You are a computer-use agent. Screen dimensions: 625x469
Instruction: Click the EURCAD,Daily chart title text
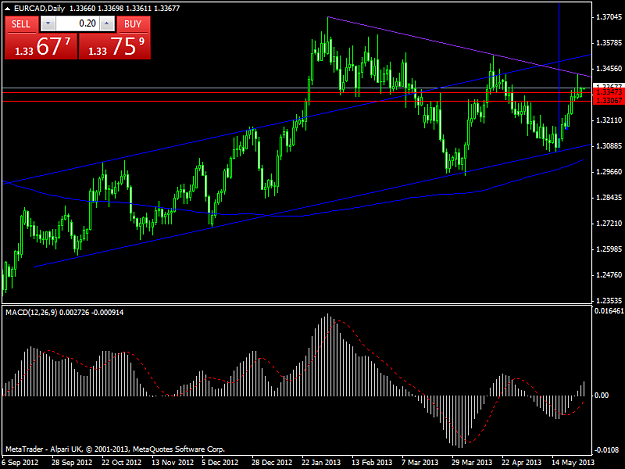39,8
